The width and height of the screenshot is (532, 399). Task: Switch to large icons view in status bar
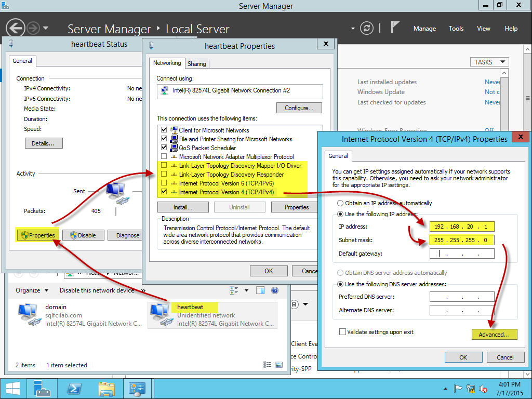click(279, 365)
